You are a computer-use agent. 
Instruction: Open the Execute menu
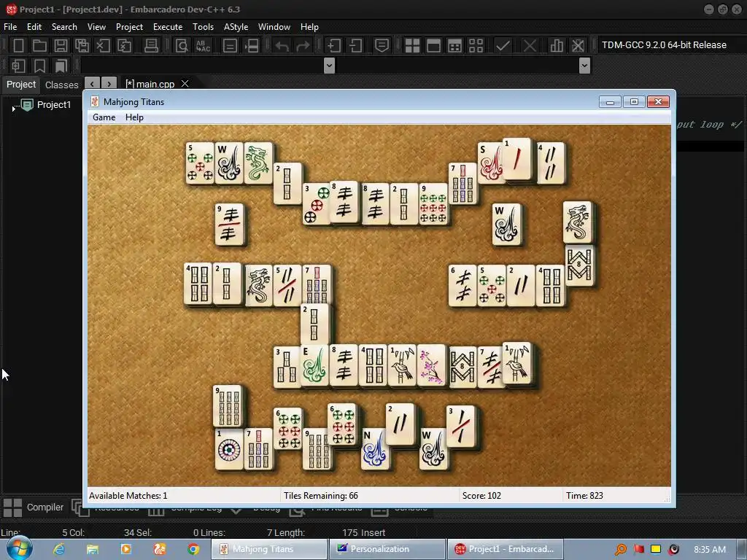tap(168, 27)
